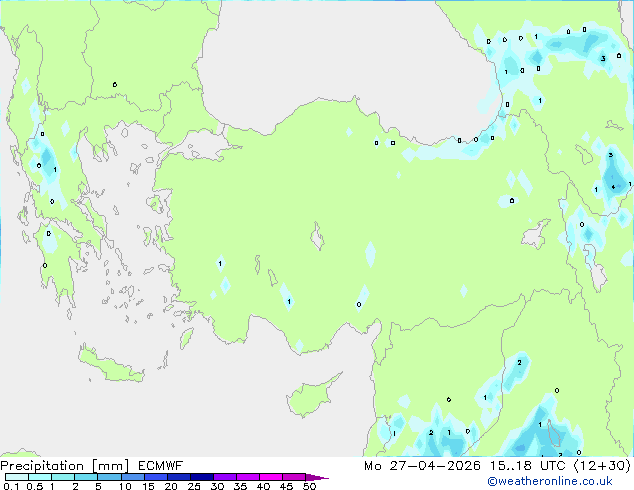Click the legend label "10"
Image resolution: width=634 pixels, height=490 pixels.
[125, 486]
